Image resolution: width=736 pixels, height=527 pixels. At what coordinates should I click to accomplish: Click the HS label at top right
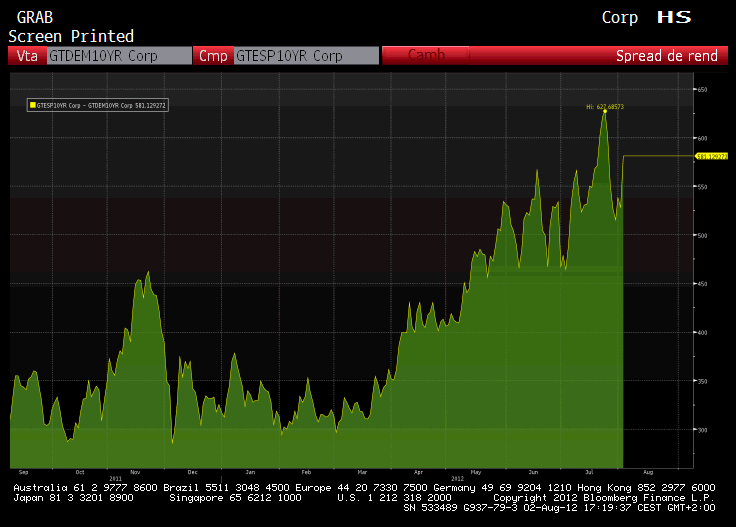coord(674,17)
